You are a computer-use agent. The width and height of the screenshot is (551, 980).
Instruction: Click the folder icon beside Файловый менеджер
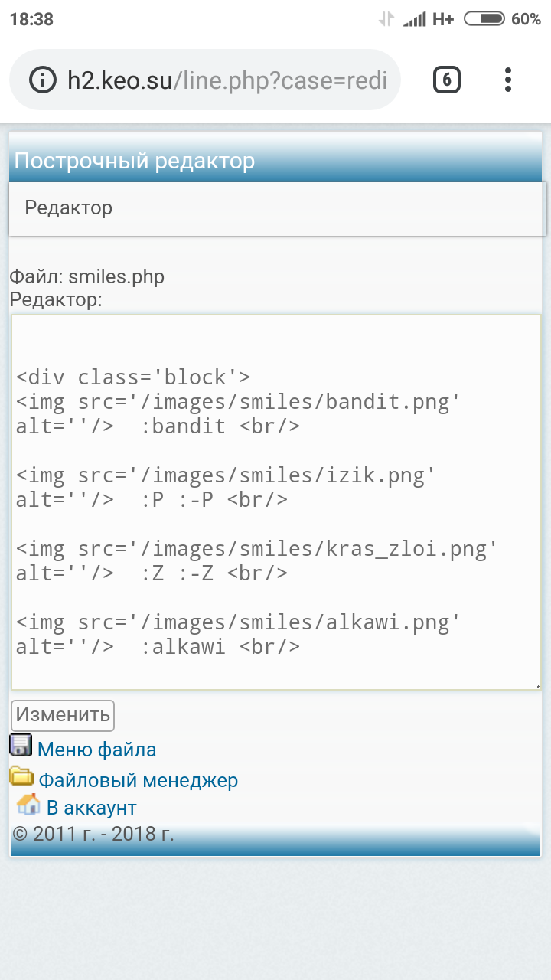(x=21, y=776)
